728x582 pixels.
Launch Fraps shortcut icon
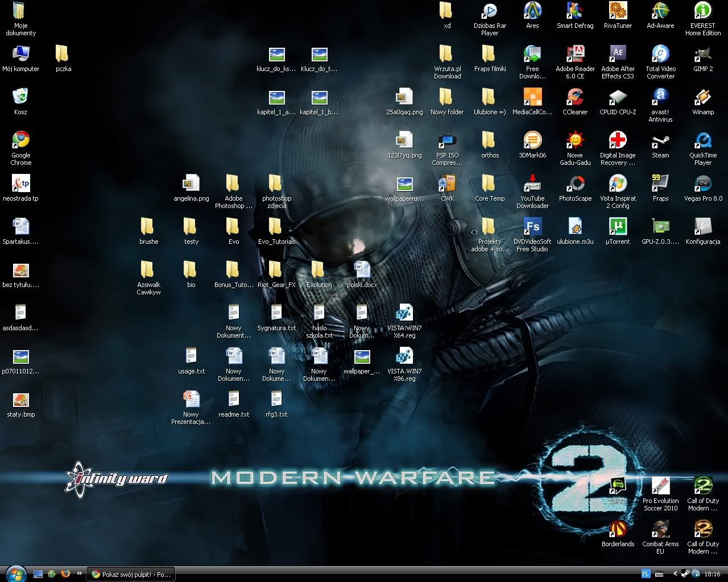click(660, 188)
